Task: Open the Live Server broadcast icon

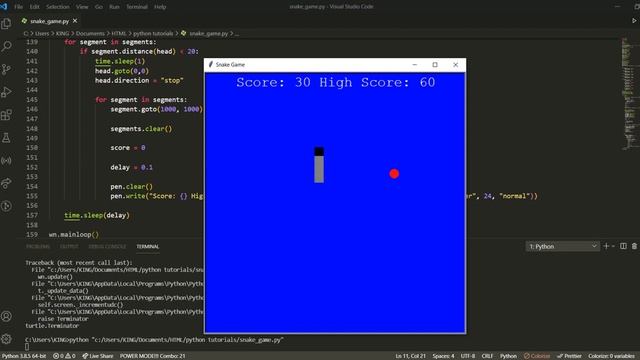Action: click(x=6, y=160)
